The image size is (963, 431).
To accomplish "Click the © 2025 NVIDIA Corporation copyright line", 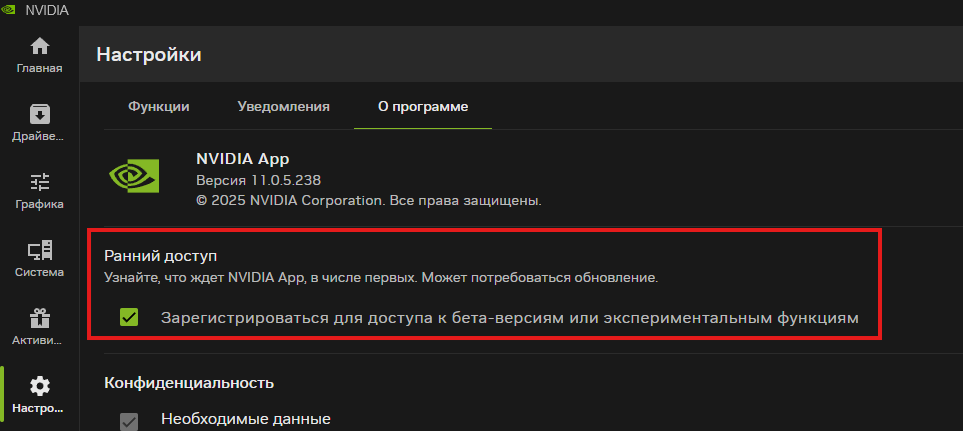I will tap(368, 201).
